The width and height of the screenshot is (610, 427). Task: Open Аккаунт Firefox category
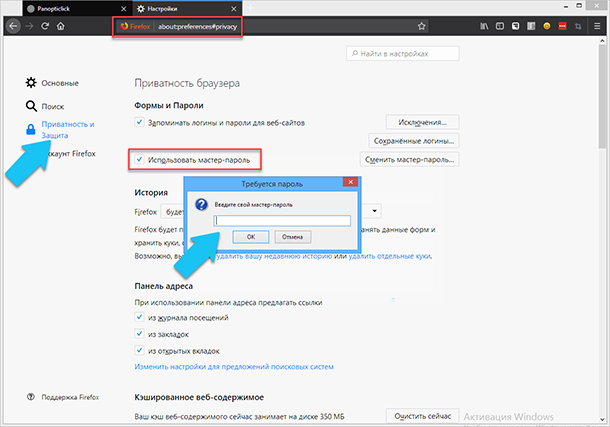(x=72, y=154)
